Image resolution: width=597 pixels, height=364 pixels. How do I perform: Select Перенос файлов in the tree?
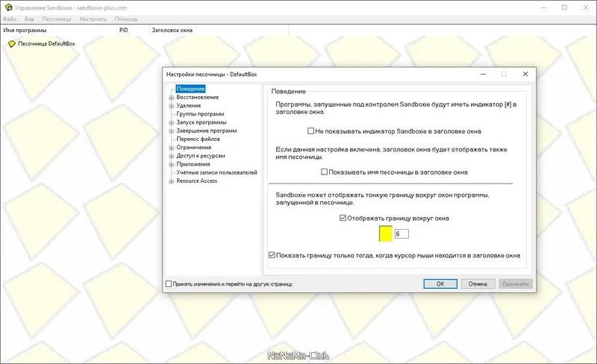coord(198,139)
